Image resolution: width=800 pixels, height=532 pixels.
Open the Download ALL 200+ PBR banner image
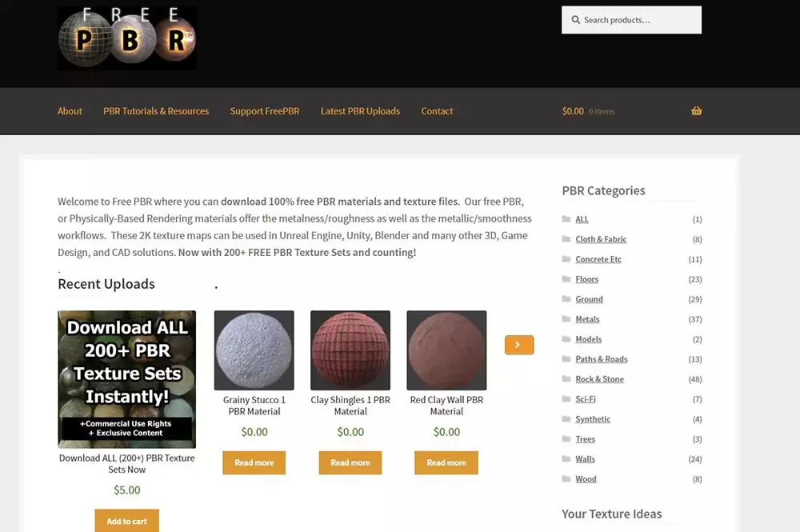tap(127, 379)
